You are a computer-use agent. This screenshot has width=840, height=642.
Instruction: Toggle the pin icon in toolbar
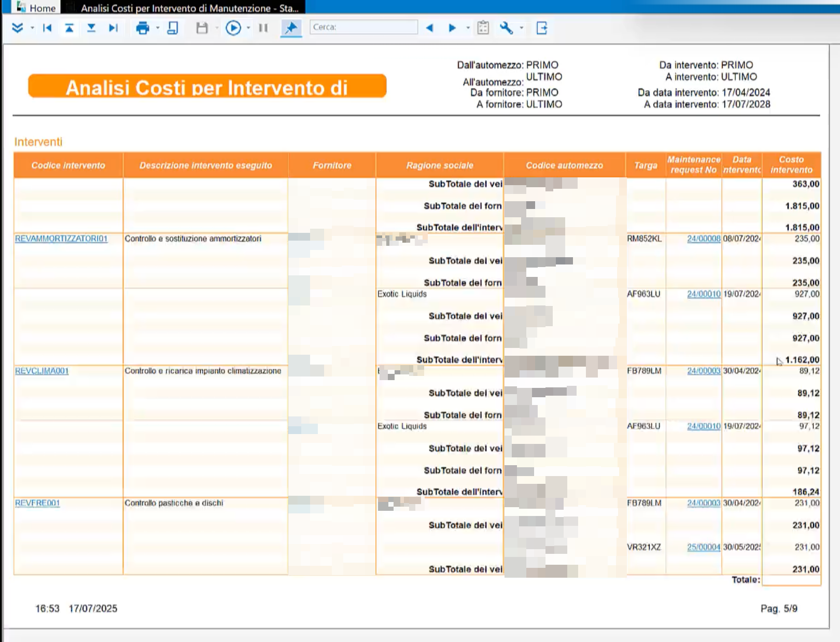click(x=291, y=28)
